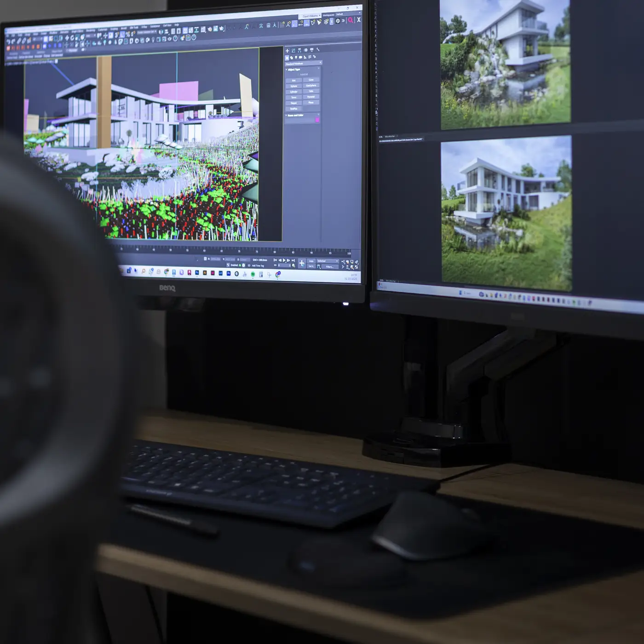Select the Geometry category icon
Screen dimensions: 644x644
pos(287,58)
